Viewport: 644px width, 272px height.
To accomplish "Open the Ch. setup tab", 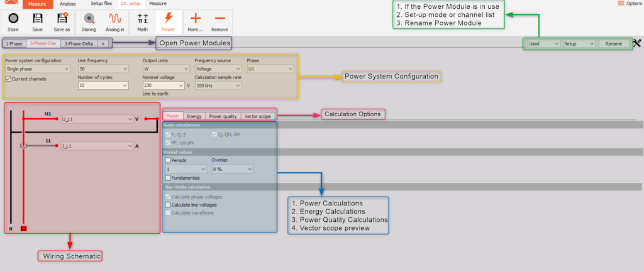I will [131, 4].
